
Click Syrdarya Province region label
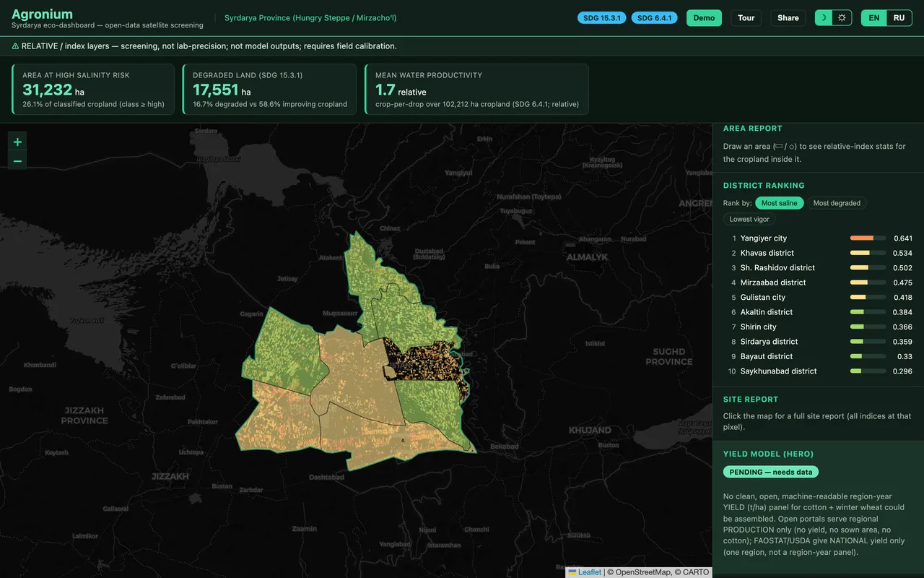[x=310, y=18]
